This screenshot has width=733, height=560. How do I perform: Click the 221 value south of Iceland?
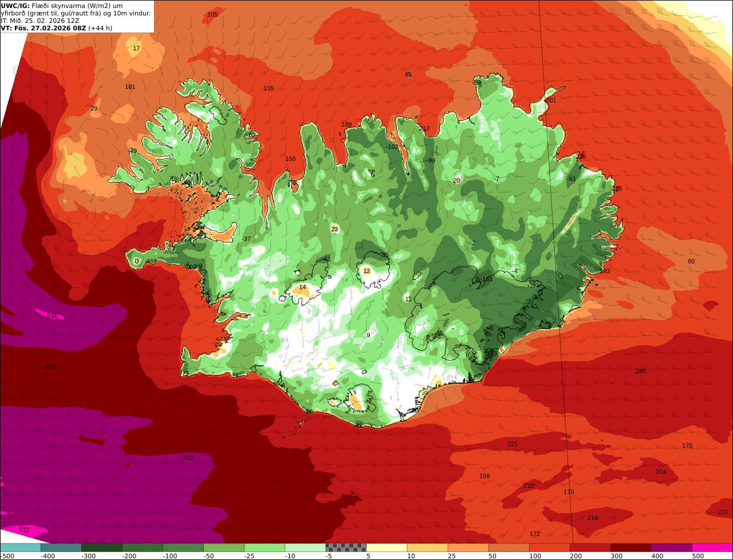pos(513,444)
